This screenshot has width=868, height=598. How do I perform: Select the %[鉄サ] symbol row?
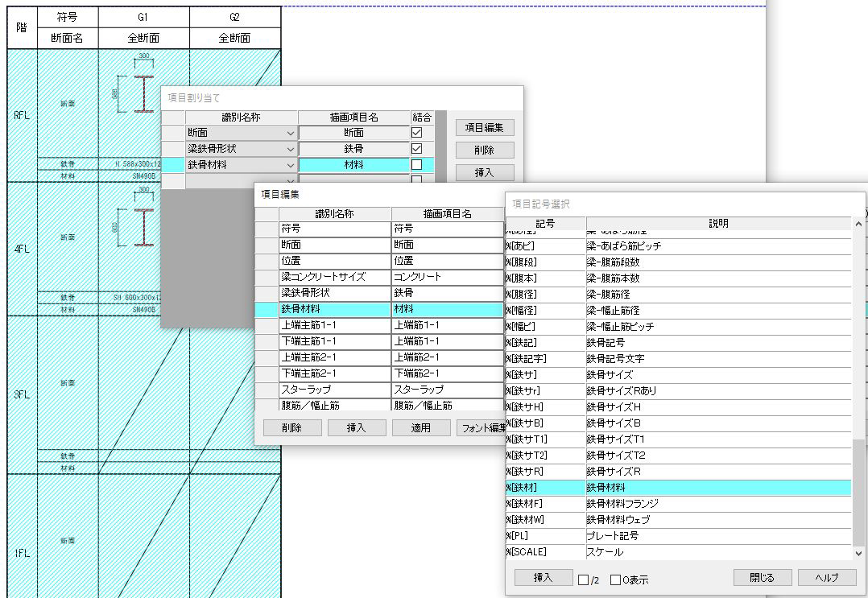[678, 374]
